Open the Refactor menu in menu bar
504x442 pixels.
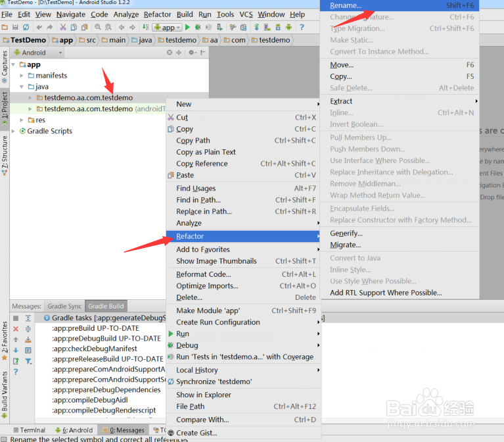157,14
